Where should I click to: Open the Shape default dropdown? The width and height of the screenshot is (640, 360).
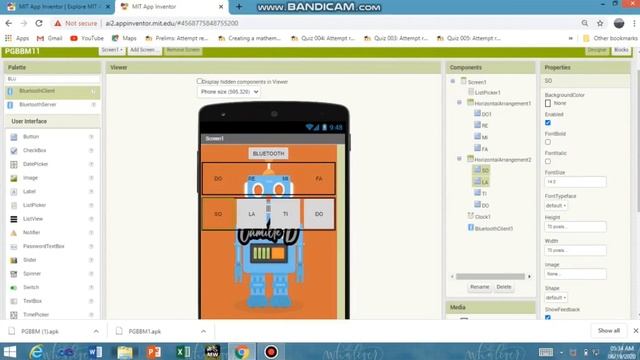(556, 298)
